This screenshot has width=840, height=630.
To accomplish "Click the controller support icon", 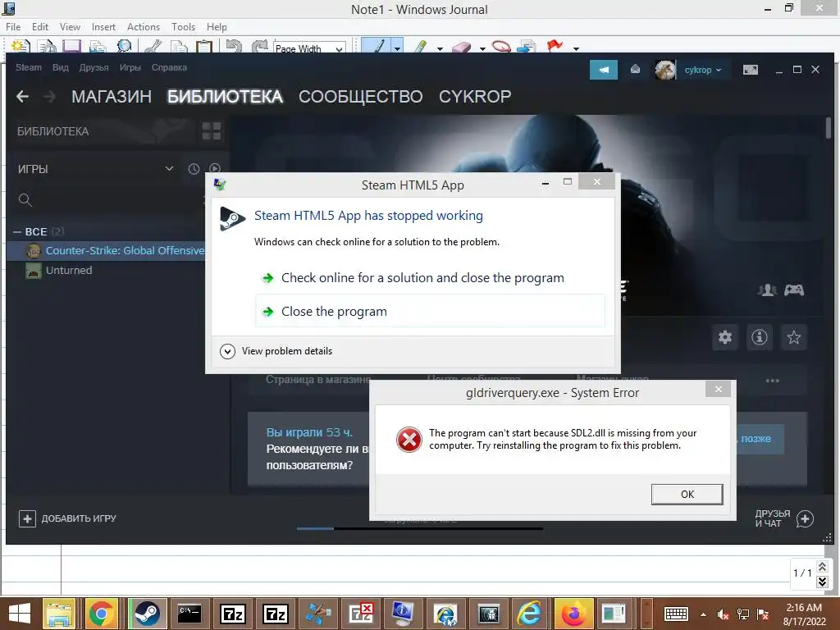I will click(x=794, y=290).
